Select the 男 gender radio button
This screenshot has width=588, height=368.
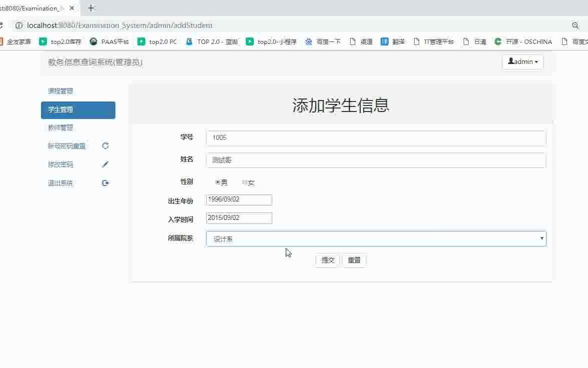point(217,182)
